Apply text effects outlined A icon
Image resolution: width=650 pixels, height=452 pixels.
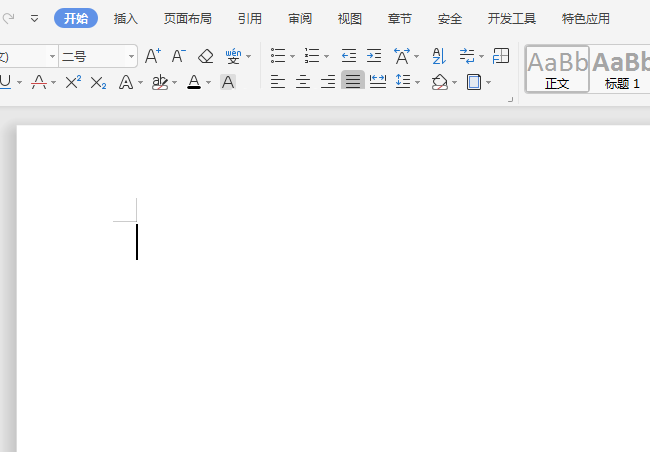pyautogui.click(x=126, y=82)
